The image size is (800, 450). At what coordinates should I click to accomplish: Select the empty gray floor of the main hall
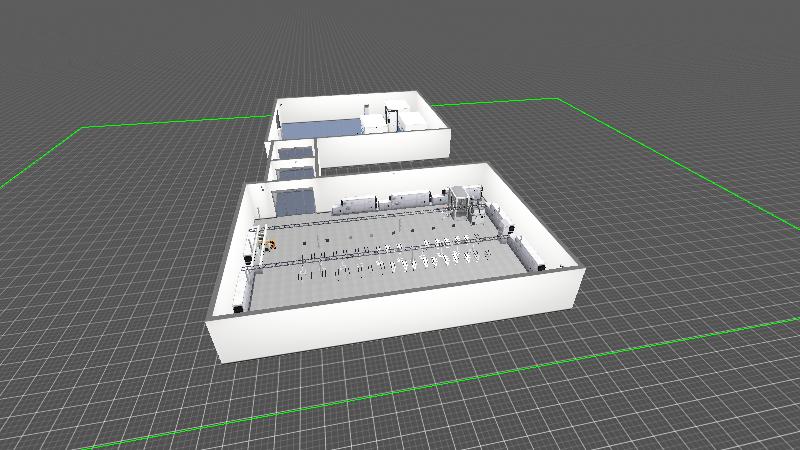tap(400, 285)
